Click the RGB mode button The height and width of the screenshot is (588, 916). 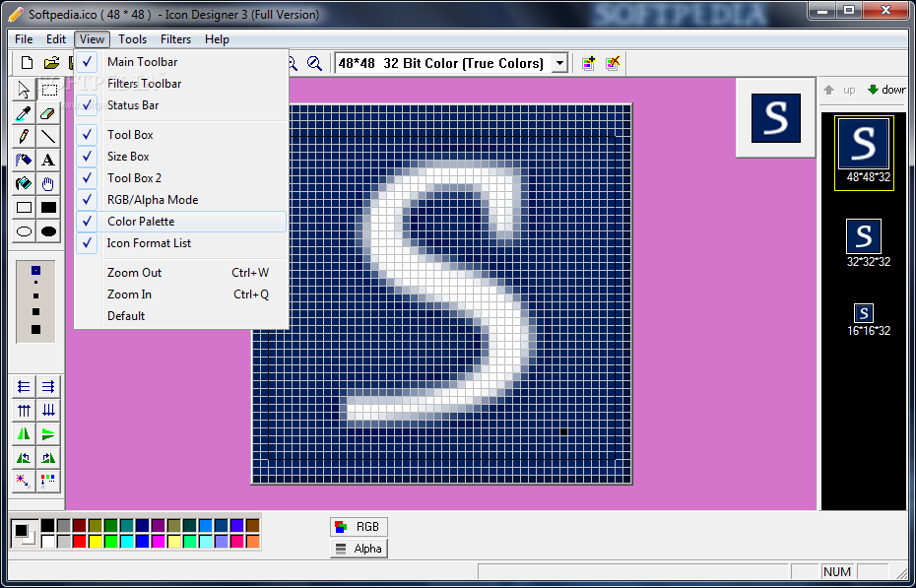tap(359, 527)
